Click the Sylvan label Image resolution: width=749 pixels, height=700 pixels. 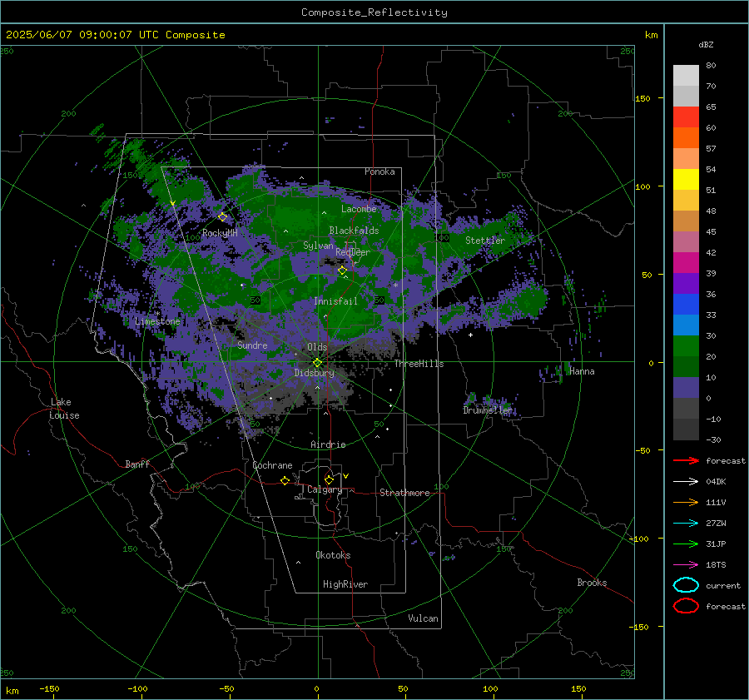pos(318,246)
